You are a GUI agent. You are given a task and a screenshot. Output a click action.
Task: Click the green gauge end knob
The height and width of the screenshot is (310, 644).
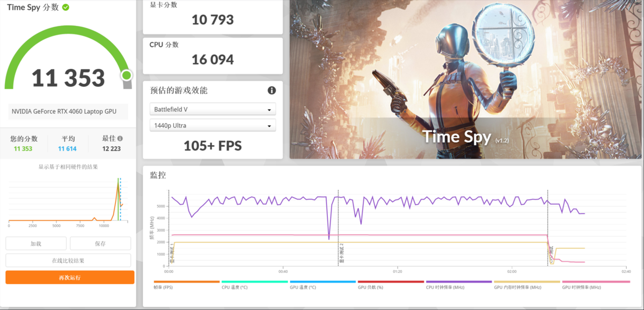pos(127,75)
